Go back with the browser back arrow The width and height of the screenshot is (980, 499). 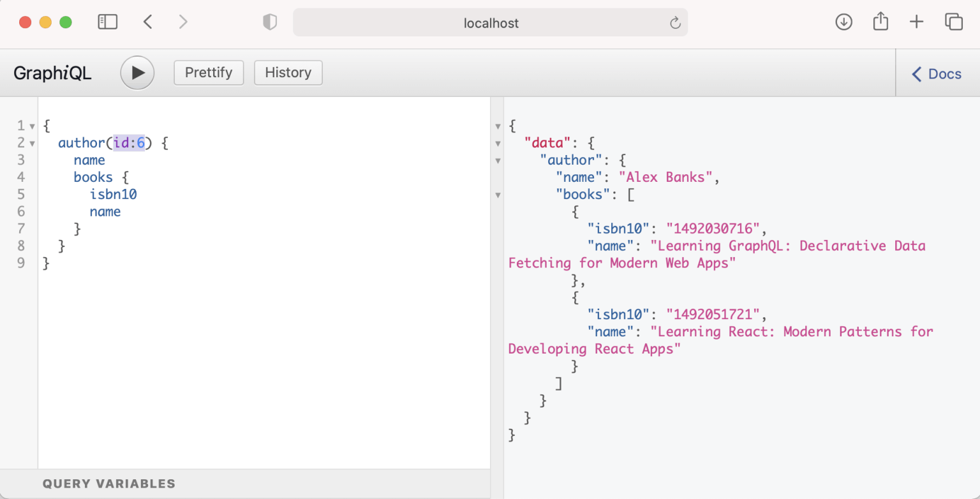148,22
